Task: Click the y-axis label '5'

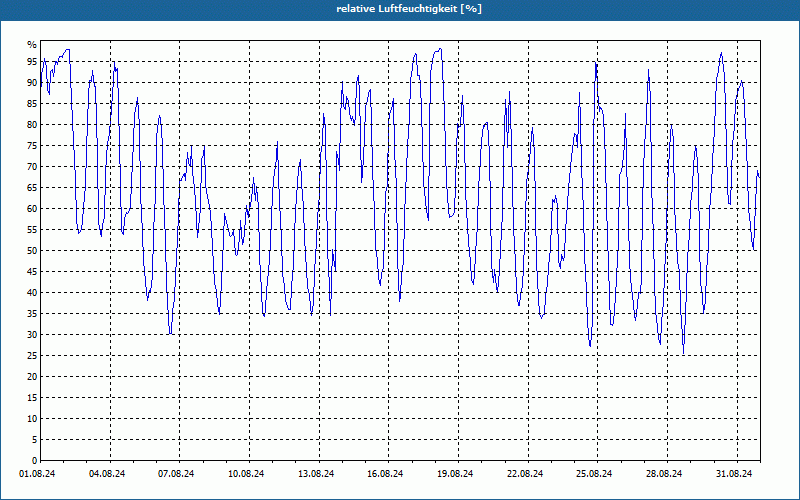Action: 34,439
